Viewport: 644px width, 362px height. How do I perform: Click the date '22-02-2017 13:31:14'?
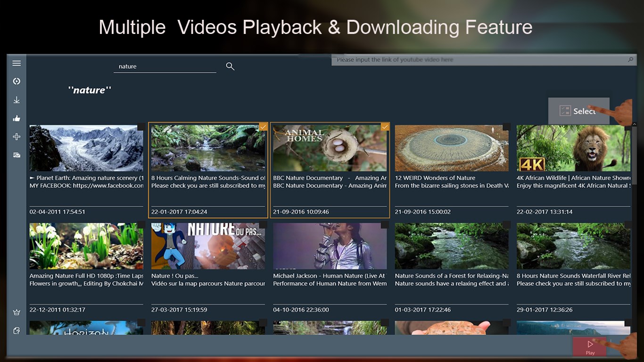tap(545, 212)
